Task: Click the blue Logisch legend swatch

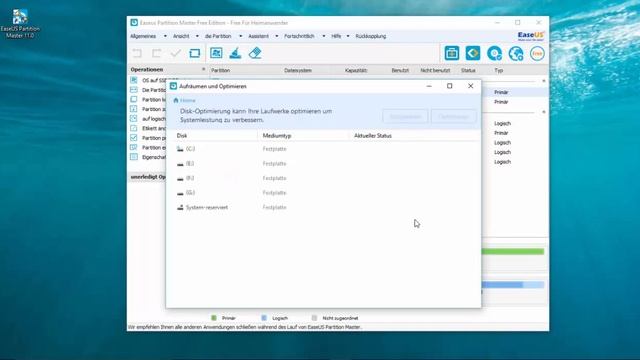Action: tap(264, 318)
